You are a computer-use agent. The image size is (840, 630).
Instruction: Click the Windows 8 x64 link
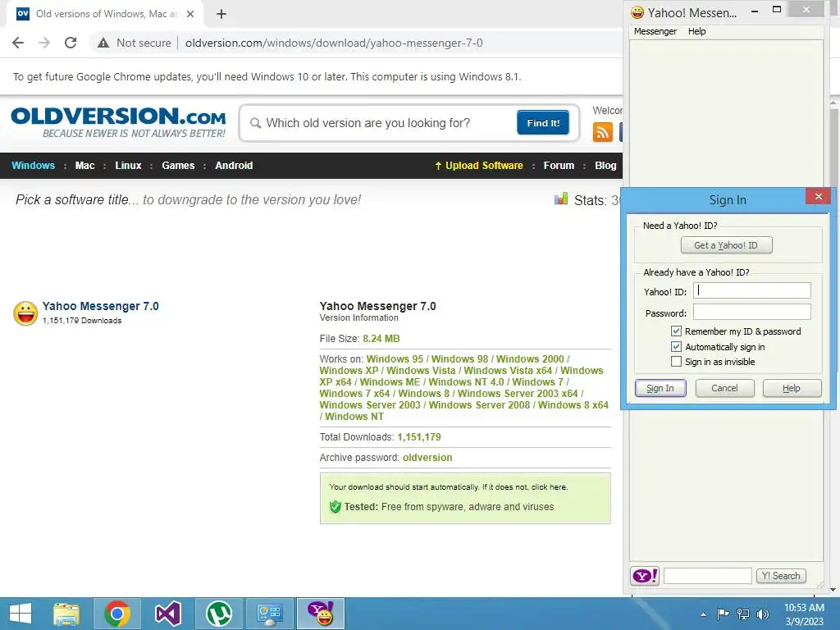(x=573, y=405)
